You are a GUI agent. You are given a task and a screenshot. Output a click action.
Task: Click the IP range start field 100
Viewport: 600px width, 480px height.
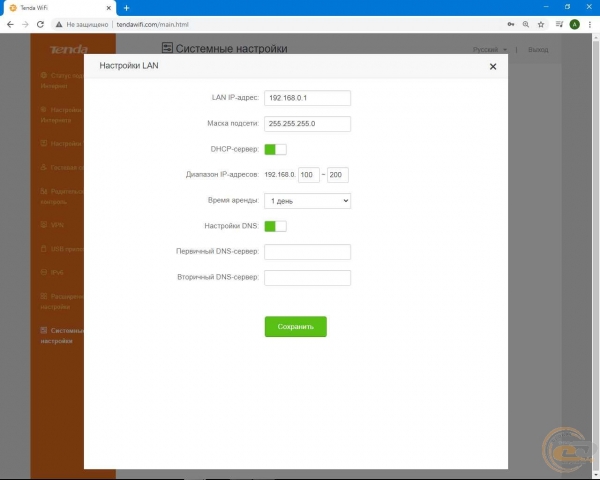click(x=309, y=175)
